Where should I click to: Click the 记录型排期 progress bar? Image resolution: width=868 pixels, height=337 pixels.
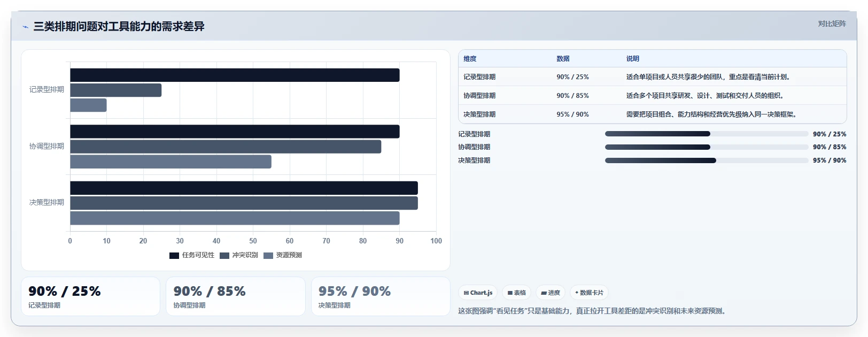[707, 134]
